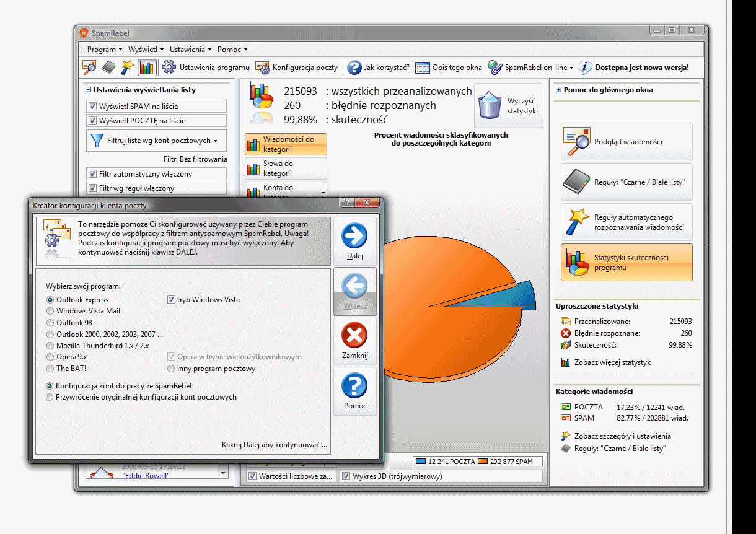Click the red Zamknij X icon
Viewport: 756px width, 534px height.
(354, 338)
